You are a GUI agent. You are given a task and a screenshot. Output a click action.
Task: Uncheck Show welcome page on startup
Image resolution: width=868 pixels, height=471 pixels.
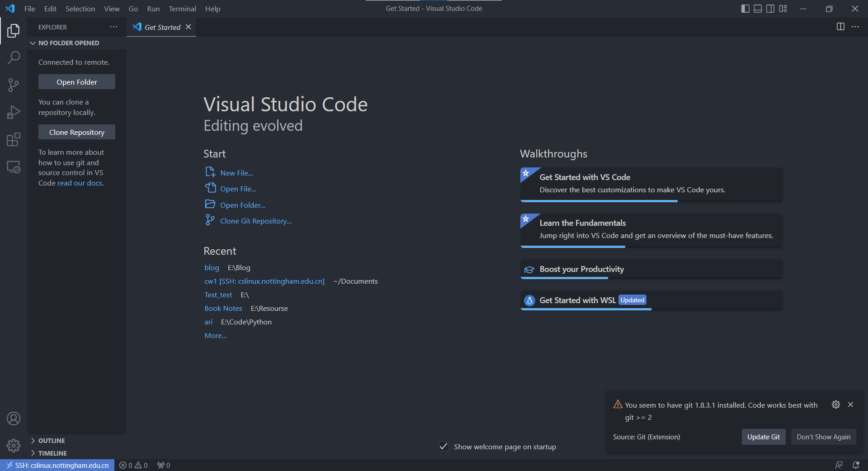click(443, 447)
